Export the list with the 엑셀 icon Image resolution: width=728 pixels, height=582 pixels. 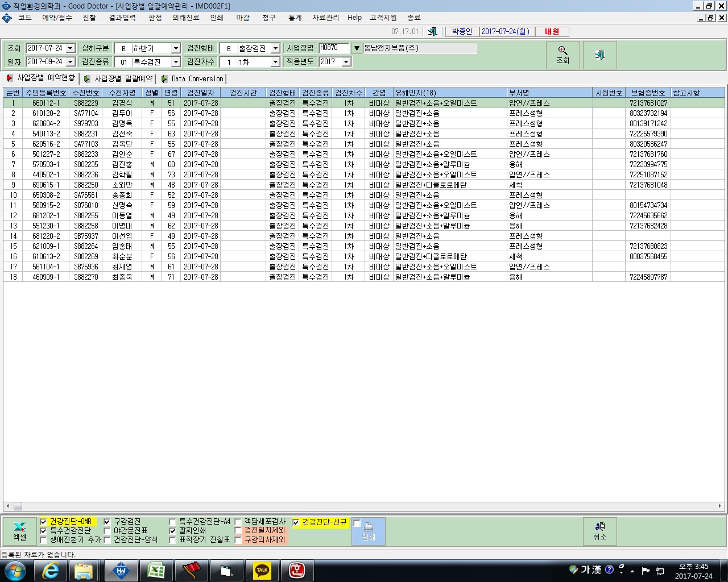tap(19, 531)
